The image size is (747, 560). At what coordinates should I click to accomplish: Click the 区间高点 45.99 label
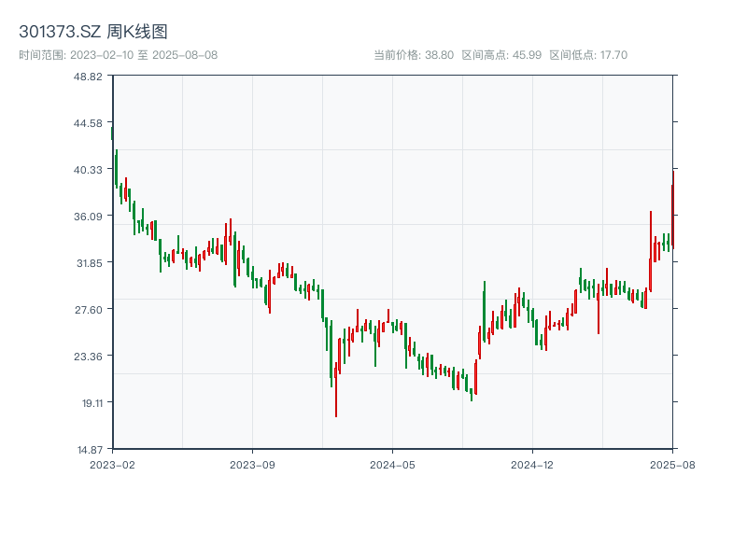[501, 55]
